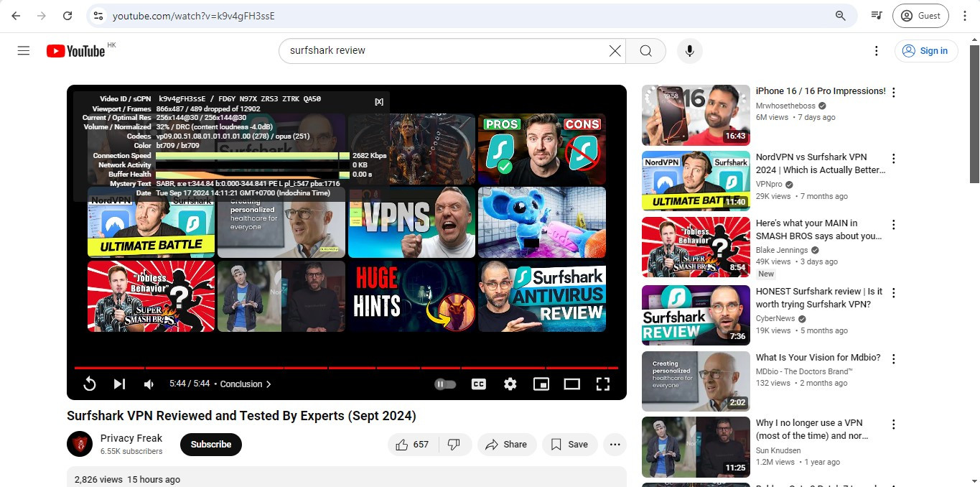Open options menu for iPhone 16 video
The width and height of the screenshot is (980, 487).
click(x=894, y=93)
